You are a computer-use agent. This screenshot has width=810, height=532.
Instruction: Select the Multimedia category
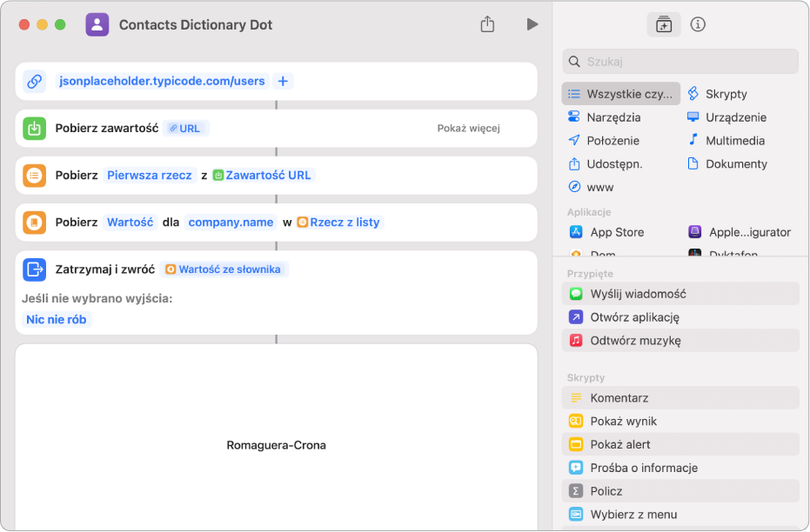(734, 140)
